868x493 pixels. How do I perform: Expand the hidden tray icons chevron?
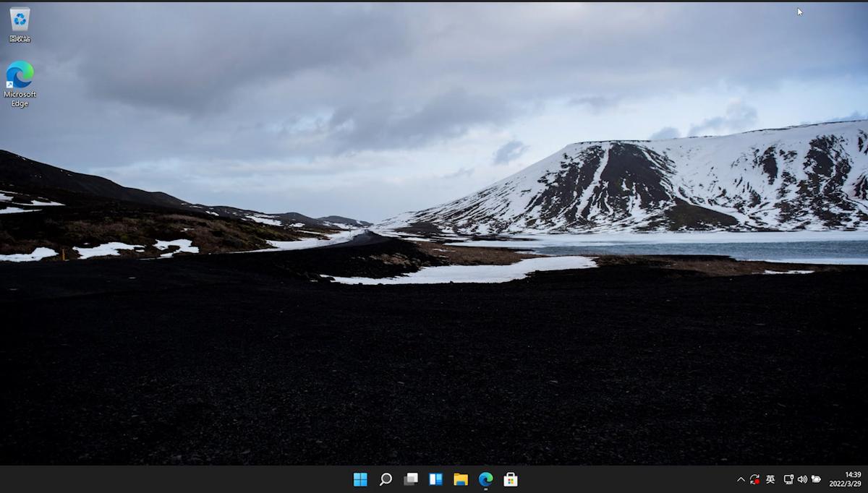[741, 479]
